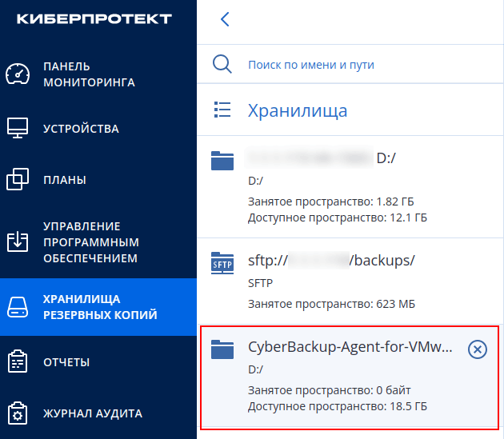Click the Хранилища heading
Viewport: 504px width, 439px height.
coord(298,110)
